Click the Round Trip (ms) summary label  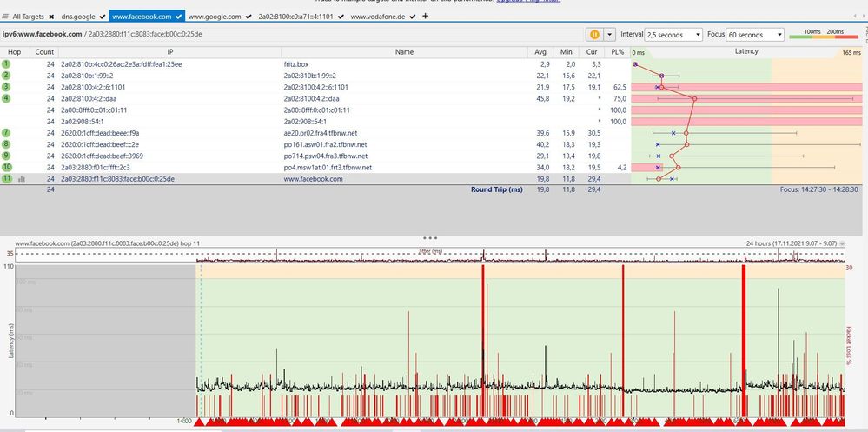pyautogui.click(x=496, y=189)
